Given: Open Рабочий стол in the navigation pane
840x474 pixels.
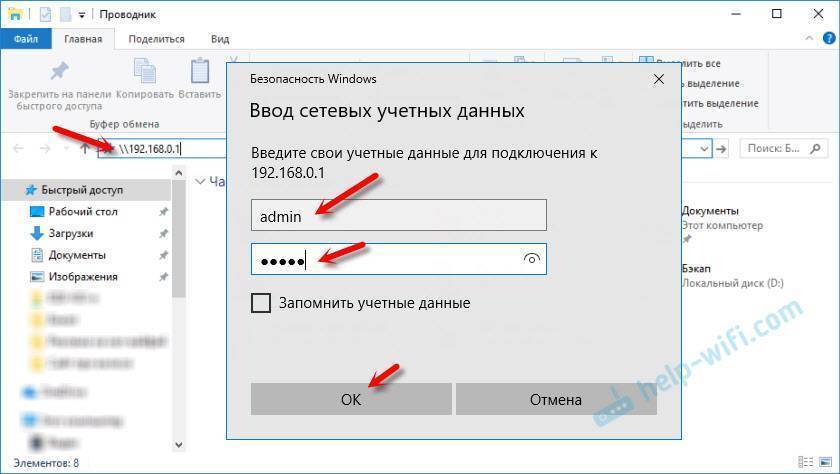Looking at the screenshot, I should (x=83, y=212).
